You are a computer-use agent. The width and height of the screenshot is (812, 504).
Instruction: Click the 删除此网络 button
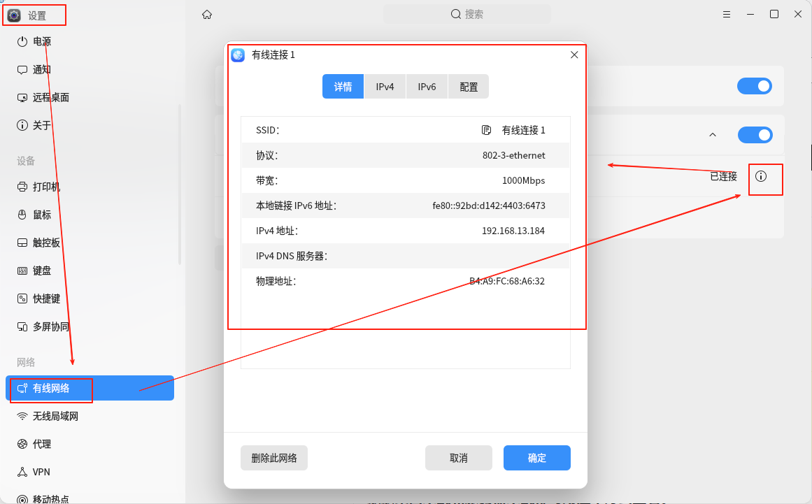[274, 458]
